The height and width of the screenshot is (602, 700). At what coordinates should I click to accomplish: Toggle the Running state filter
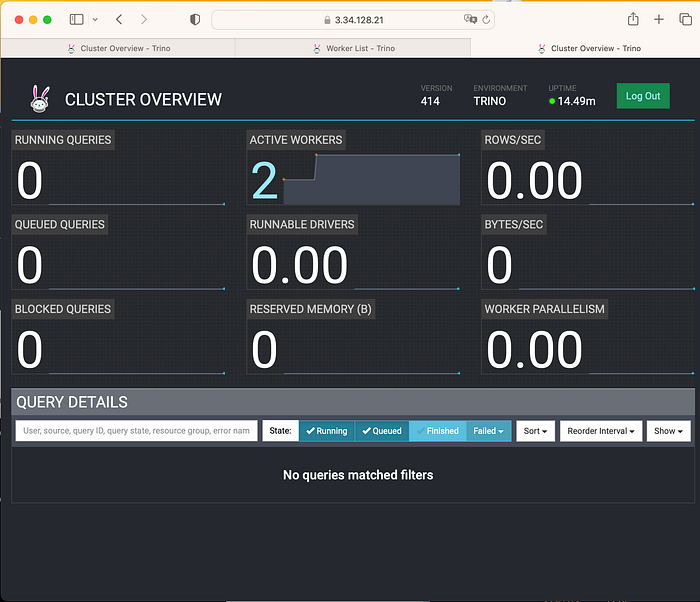coord(327,431)
